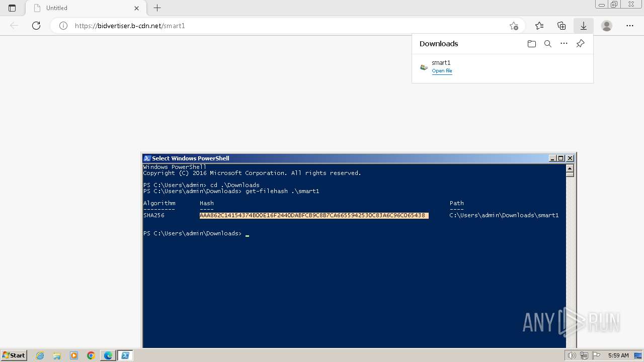Open Settings and more ellipsis menu

coord(630,26)
